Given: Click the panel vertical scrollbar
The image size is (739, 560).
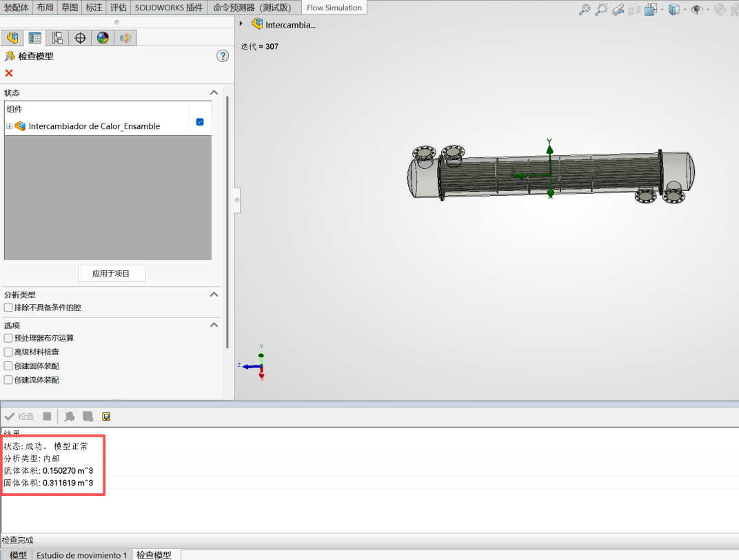Looking at the screenshot, I should [x=227, y=221].
